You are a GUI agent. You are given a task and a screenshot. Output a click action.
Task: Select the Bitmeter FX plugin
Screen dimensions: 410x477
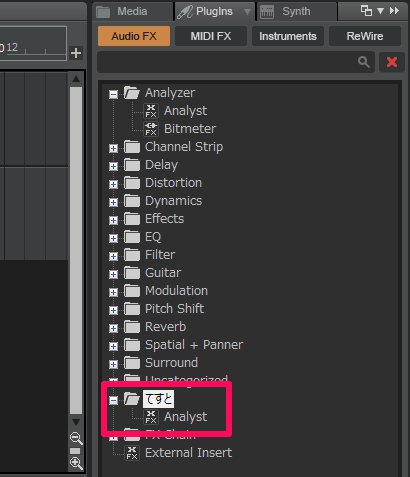pos(180,129)
